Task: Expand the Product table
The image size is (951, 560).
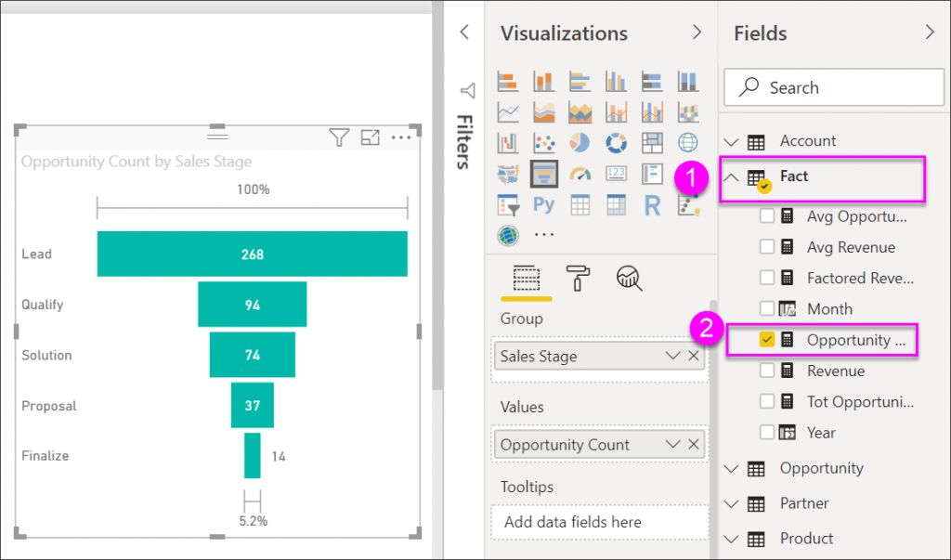Action: pyautogui.click(x=732, y=540)
